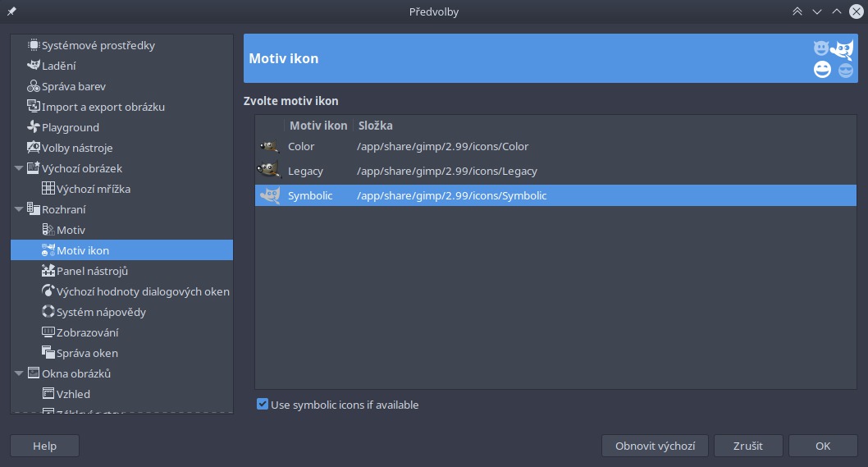Collapse the Výchozí obrázek tree section

19,168
